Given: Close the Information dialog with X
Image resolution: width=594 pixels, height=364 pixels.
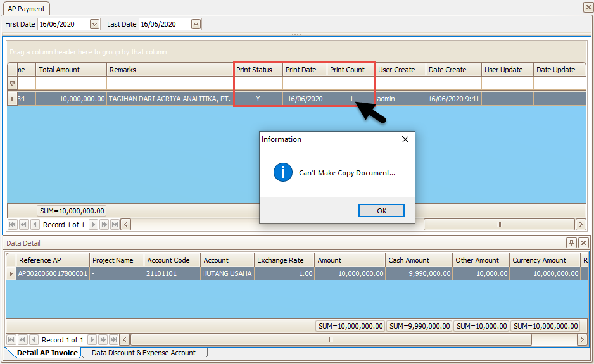Looking at the screenshot, I should click(x=405, y=139).
